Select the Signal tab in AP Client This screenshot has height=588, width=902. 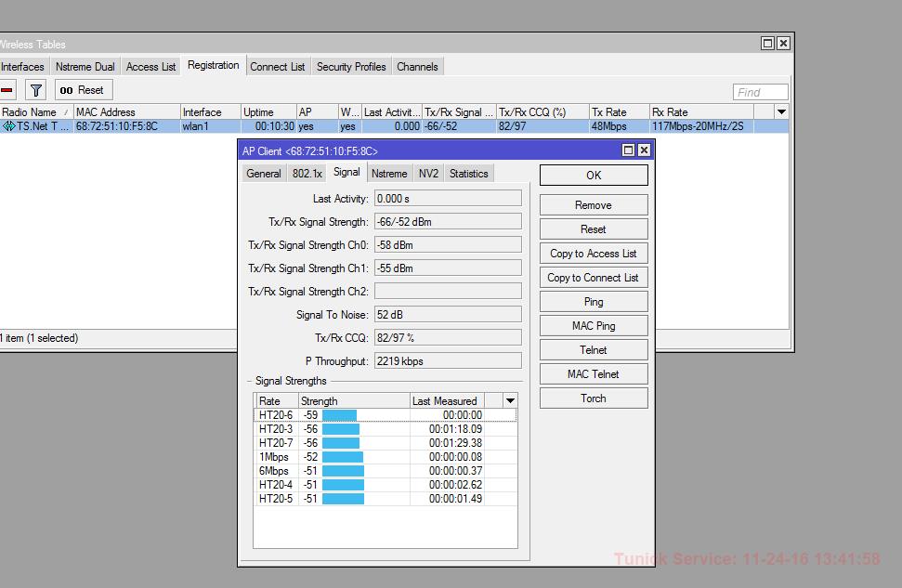tap(346, 172)
